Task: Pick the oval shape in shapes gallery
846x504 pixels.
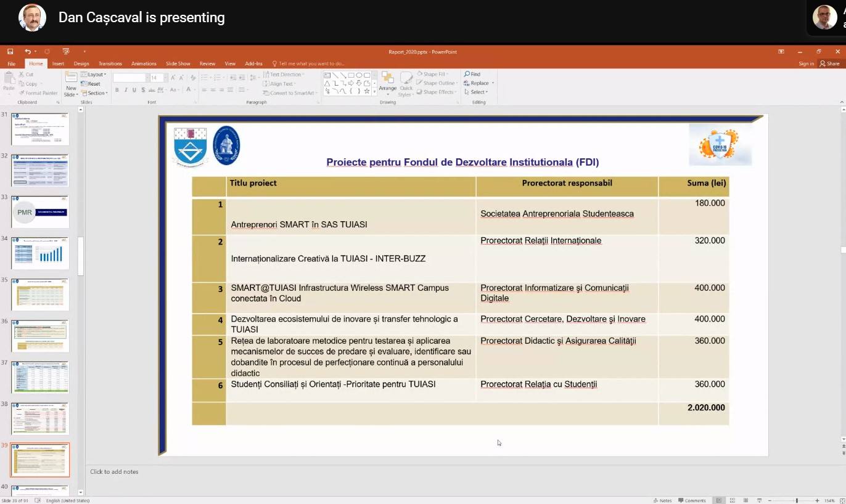Action: (359, 75)
